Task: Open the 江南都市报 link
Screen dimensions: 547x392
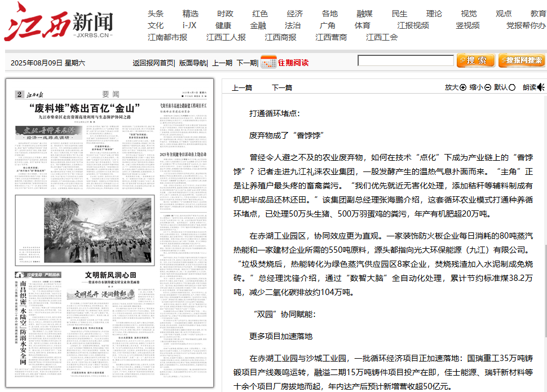Action: 167,37
